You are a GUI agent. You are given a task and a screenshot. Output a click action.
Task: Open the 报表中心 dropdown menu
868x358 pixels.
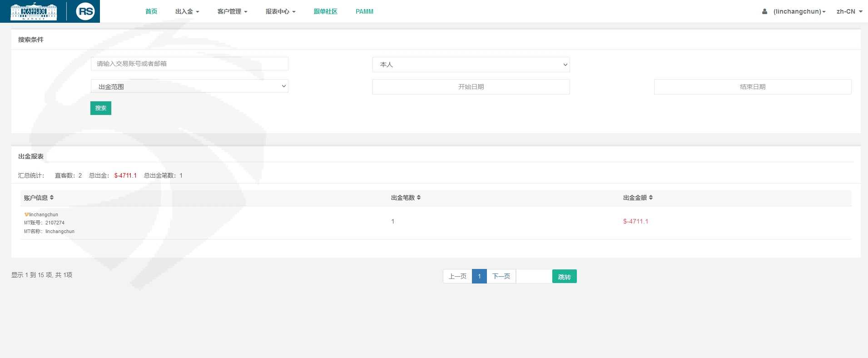[x=280, y=12]
